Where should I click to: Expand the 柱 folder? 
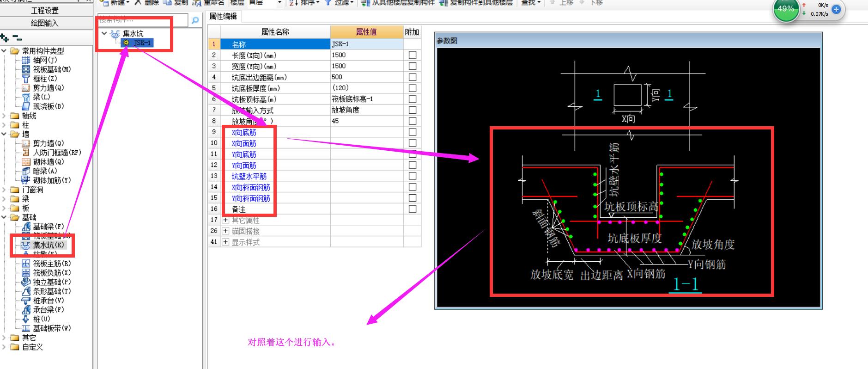click(x=4, y=125)
